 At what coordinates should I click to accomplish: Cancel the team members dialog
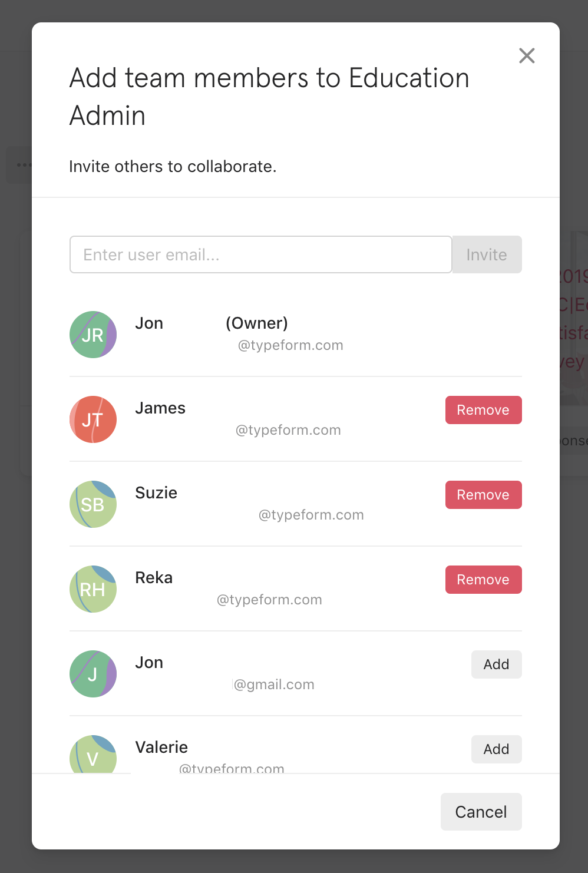point(481,812)
